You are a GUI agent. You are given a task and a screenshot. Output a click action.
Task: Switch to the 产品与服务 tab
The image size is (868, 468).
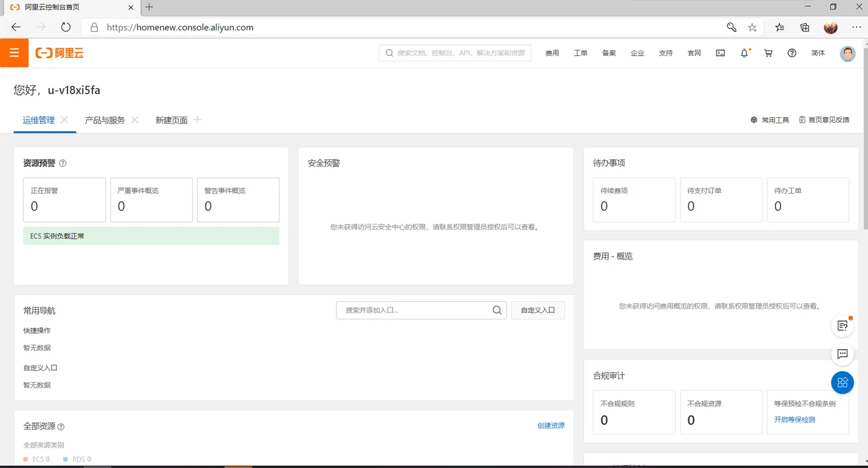click(105, 120)
